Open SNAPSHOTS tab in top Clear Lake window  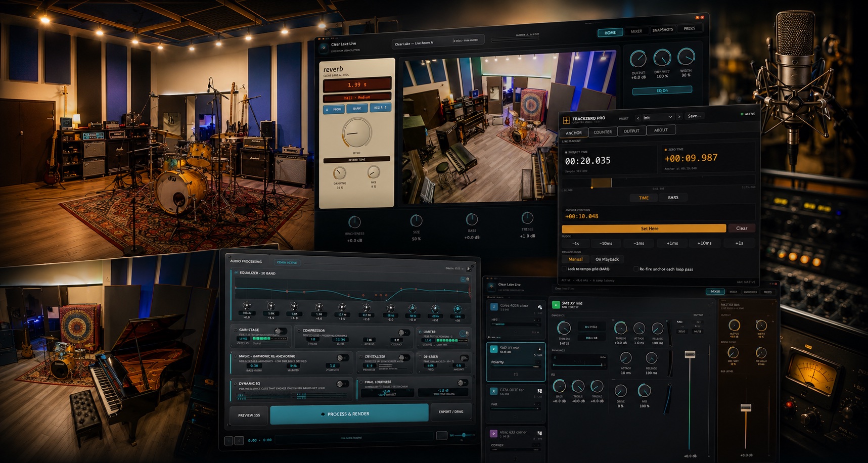click(663, 30)
